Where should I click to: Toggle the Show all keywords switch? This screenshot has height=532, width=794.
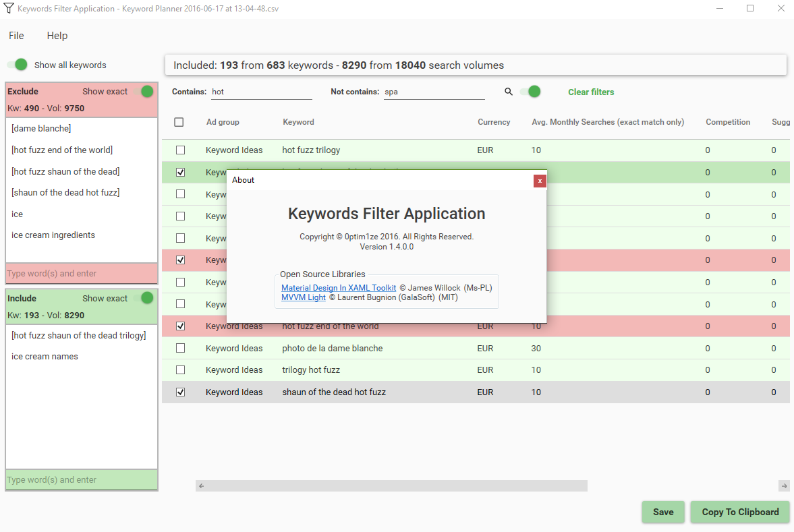pos(18,65)
